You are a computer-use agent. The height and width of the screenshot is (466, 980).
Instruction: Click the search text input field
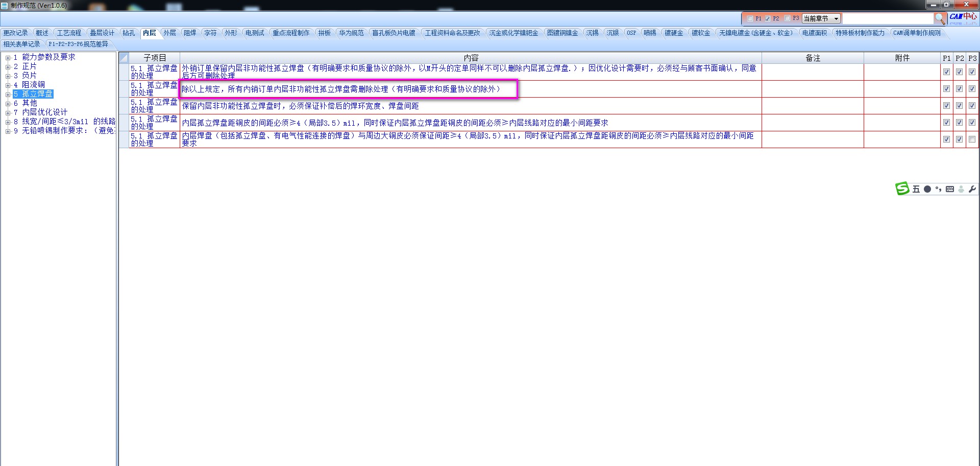click(888, 18)
